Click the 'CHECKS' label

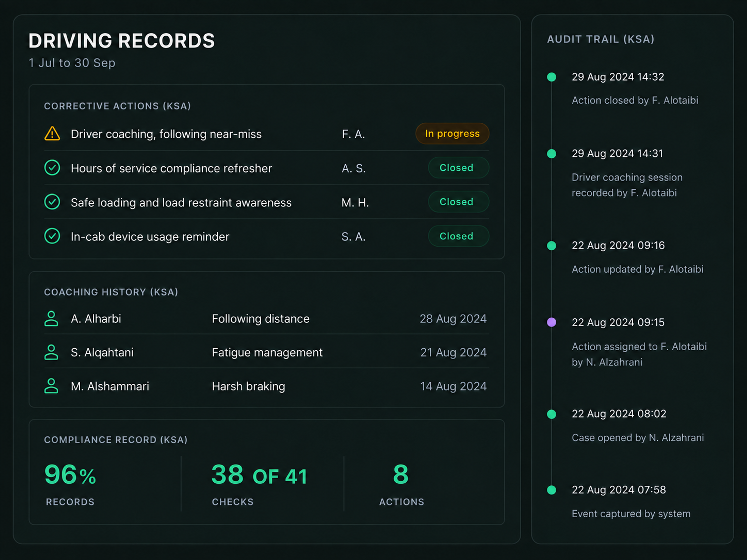233,502
